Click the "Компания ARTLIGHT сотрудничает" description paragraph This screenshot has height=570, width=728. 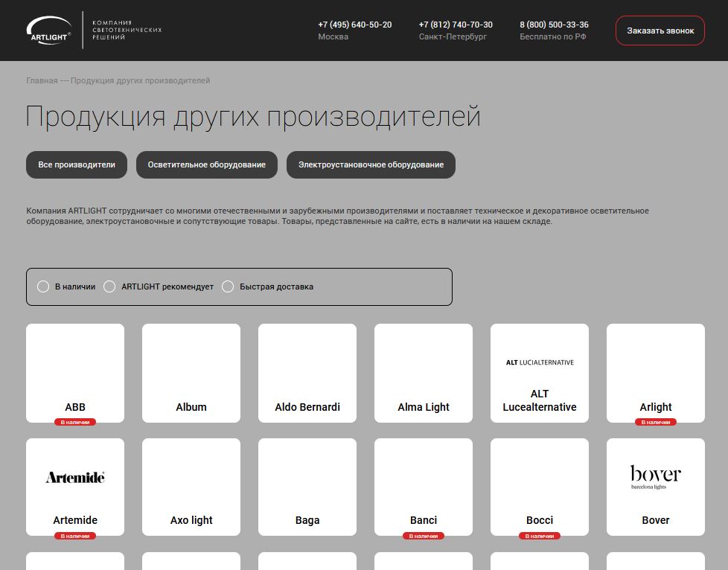point(337,216)
